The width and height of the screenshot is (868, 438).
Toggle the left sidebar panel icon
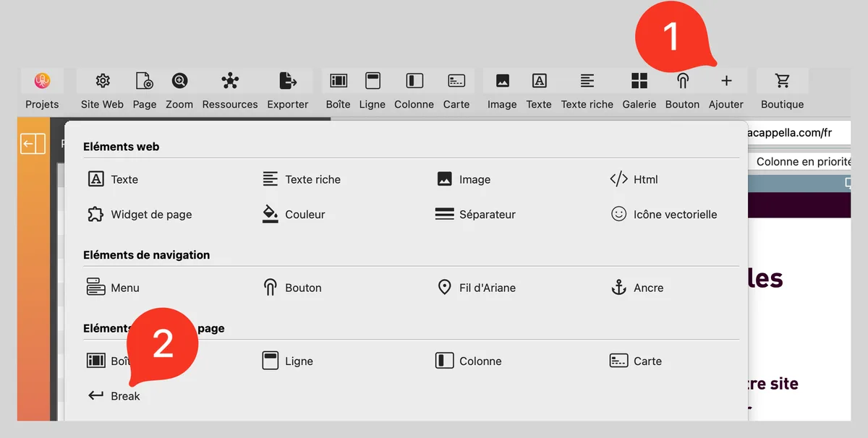pyautogui.click(x=33, y=144)
